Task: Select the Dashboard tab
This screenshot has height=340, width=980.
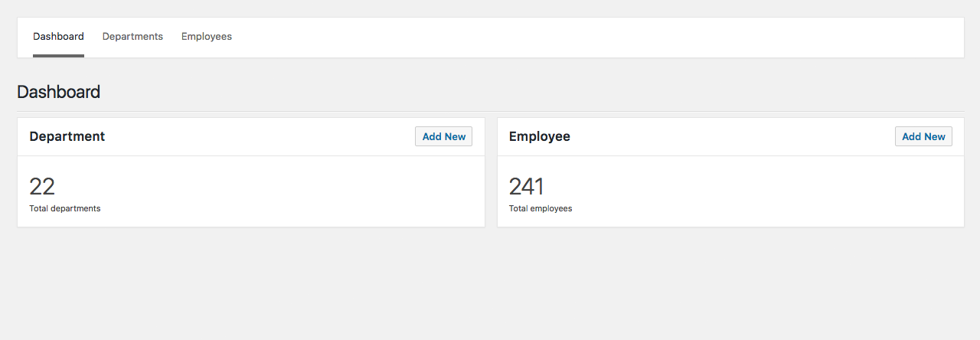Action: [x=58, y=37]
